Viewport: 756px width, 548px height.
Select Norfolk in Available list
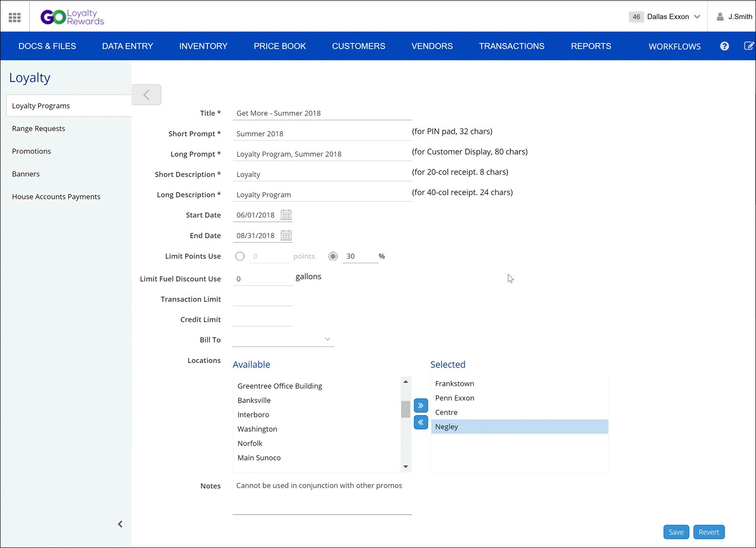tap(317, 443)
